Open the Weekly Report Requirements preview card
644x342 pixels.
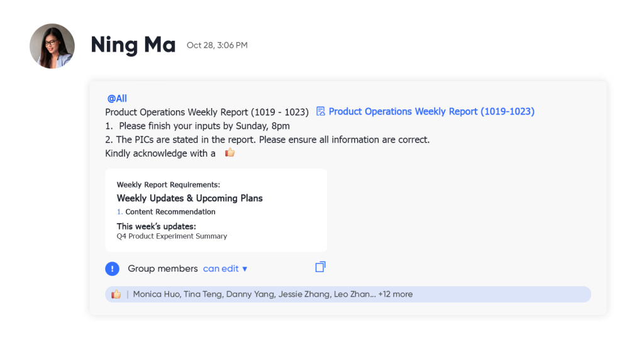(x=216, y=210)
